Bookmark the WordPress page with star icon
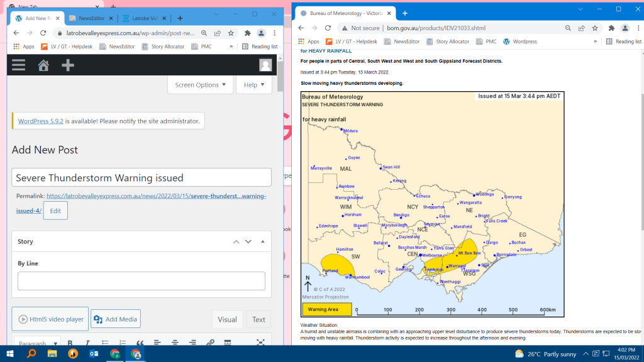Screen dimensions: 644x362 pyautogui.click(x=231, y=33)
